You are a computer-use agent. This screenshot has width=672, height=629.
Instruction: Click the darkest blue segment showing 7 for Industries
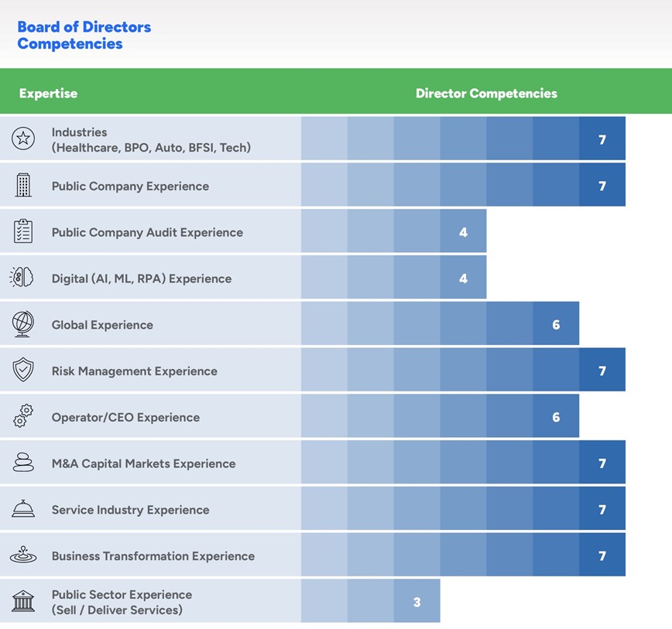[602, 139]
